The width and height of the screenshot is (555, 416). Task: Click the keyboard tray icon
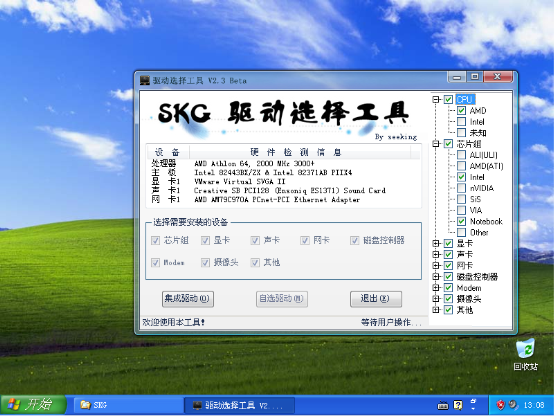[443, 406]
